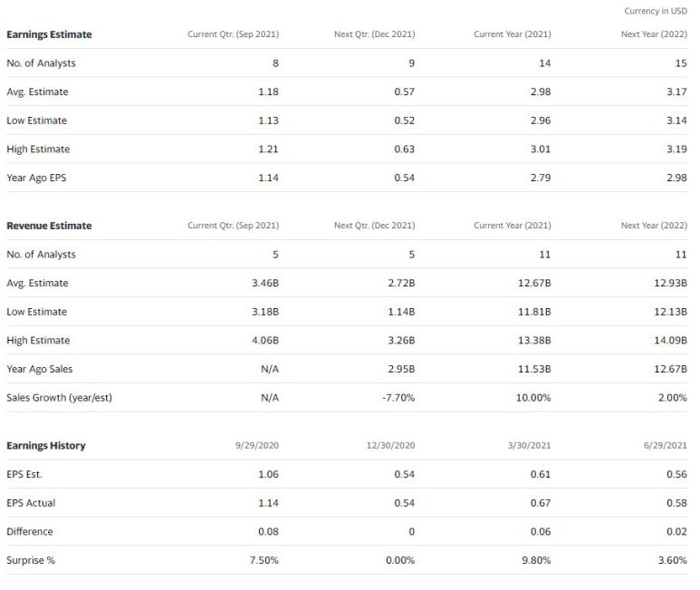The height and width of the screenshot is (590, 700).
Task: Click the earnings Avg. Estimate value 1.18
Action: coord(268,92)
